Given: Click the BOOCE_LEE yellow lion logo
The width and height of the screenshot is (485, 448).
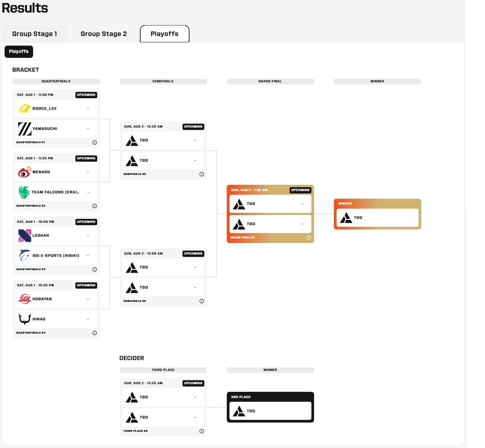Looking at the screenshot, I should 25,108.
